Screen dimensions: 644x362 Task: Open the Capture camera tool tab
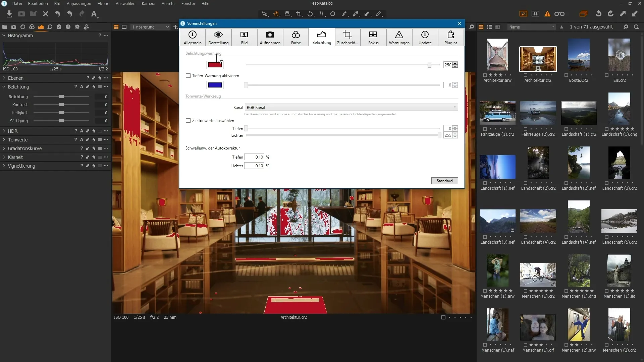click(14, 27)
